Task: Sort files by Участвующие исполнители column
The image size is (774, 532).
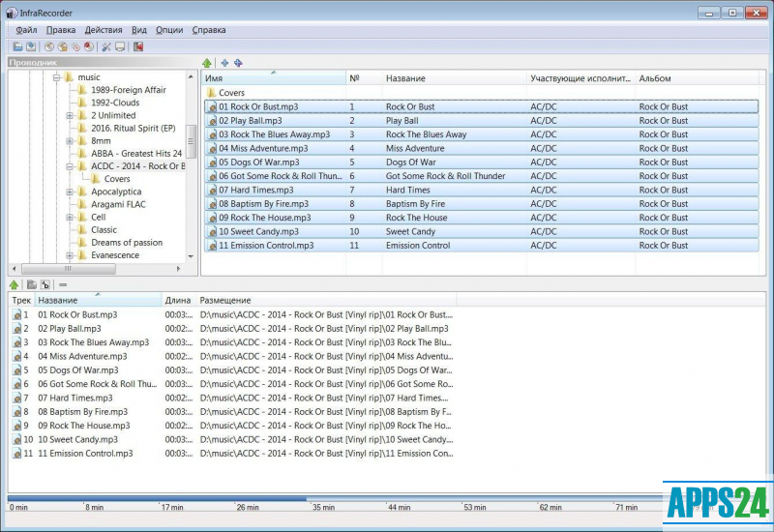Action: pos(580,78)
